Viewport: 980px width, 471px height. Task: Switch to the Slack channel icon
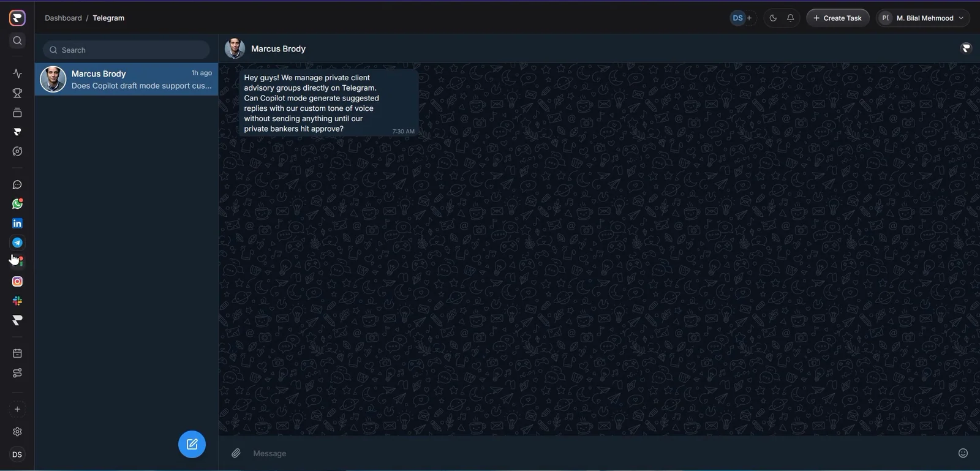coord(17,301)
